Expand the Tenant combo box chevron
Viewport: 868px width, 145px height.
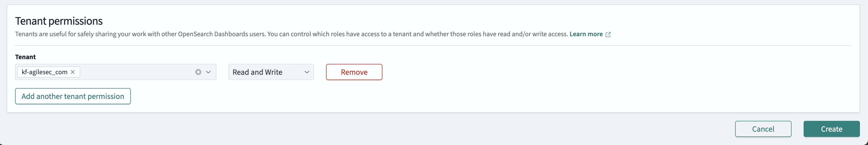(x=209, y=72)
